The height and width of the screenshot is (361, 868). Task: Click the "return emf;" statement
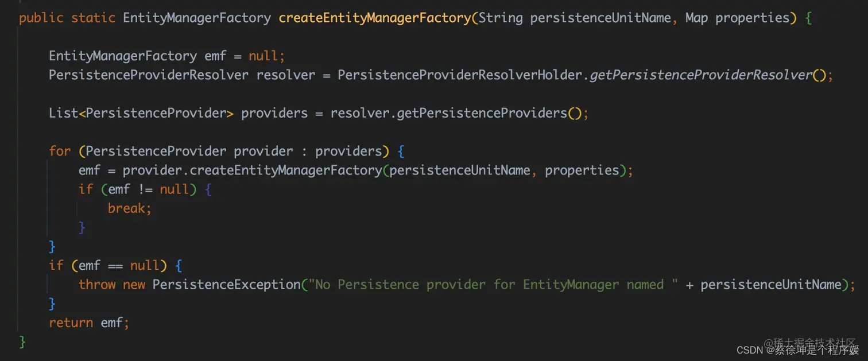tap(89, 323)
